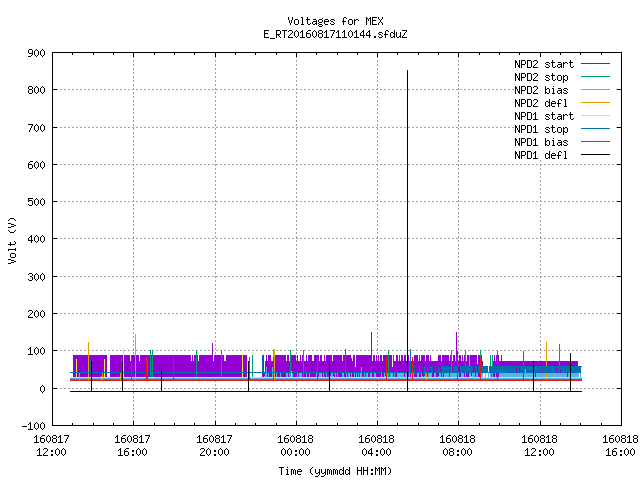Image resolution: width=640 pixels, height=480 pixels.
Task: Click the filename E_RT20160817110144.sfduZ subtitle
Action: click(x=335, y=34)
